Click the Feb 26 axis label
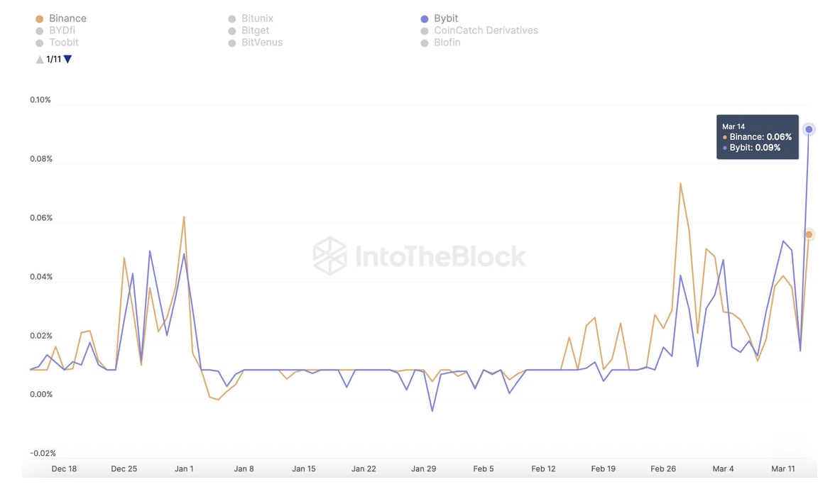This screenshot has height=504, width=840. click(663, 469)
